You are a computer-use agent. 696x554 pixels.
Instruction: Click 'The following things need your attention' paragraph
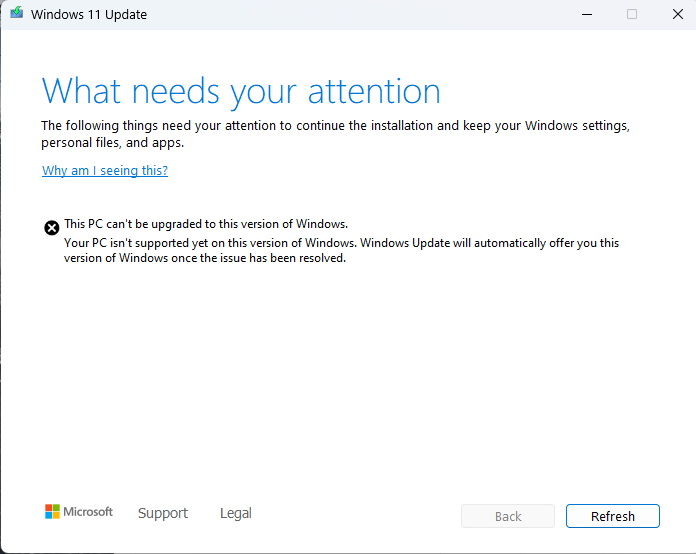tap(336, 134)
